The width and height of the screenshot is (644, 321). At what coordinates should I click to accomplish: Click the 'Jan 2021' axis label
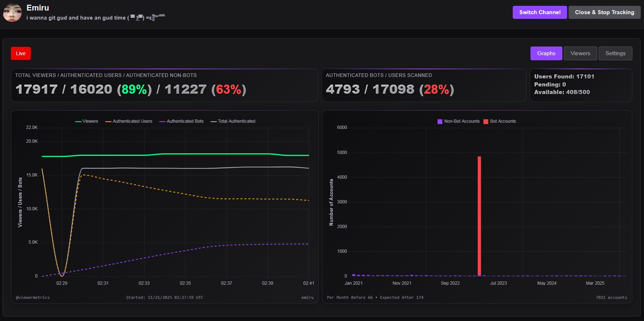[354, 283]
